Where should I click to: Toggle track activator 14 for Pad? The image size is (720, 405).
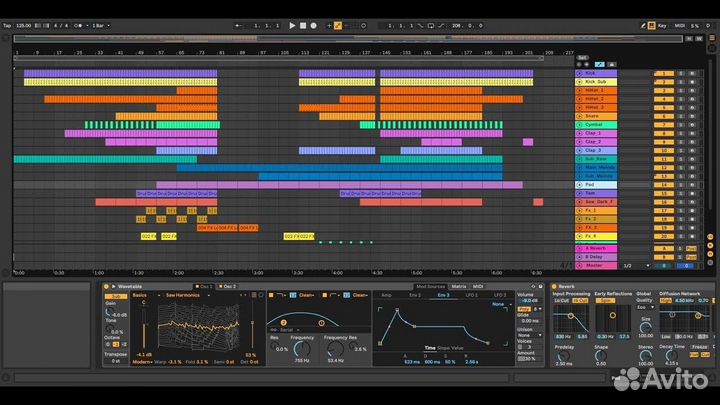coord(662,185)
